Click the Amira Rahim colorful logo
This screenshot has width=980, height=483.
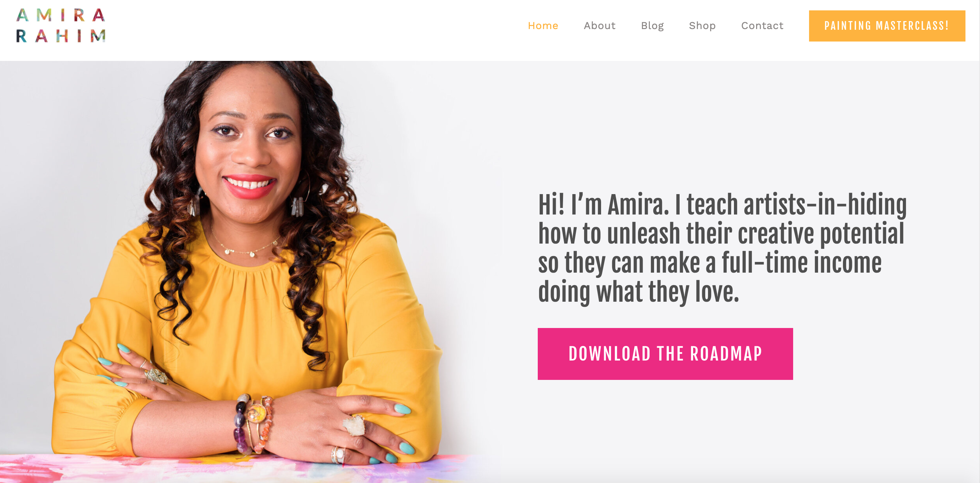coord(61,26)
